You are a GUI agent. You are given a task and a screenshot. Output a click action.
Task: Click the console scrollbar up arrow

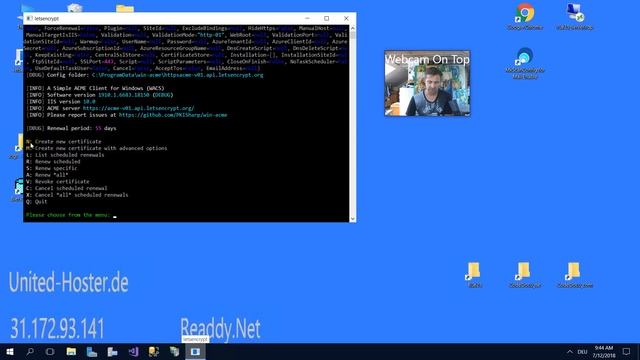pyautogui.click(x=352, y=28)
